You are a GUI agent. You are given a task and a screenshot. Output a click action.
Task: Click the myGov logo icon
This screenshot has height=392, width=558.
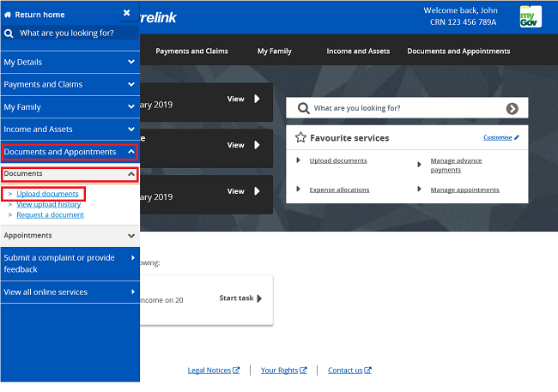point(531,16)
